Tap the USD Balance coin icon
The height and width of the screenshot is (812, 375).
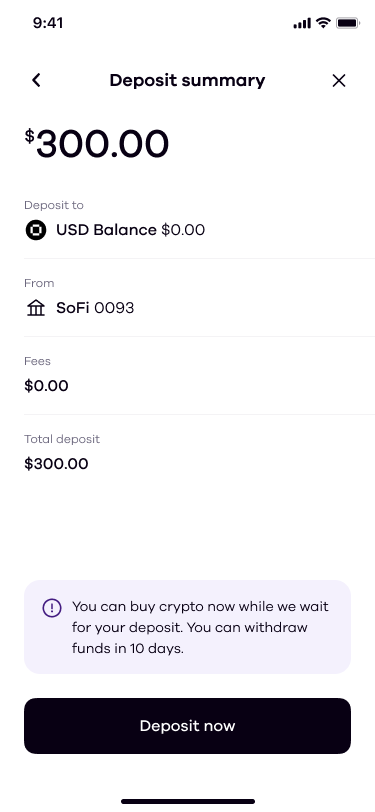click(x=36, y=229)
